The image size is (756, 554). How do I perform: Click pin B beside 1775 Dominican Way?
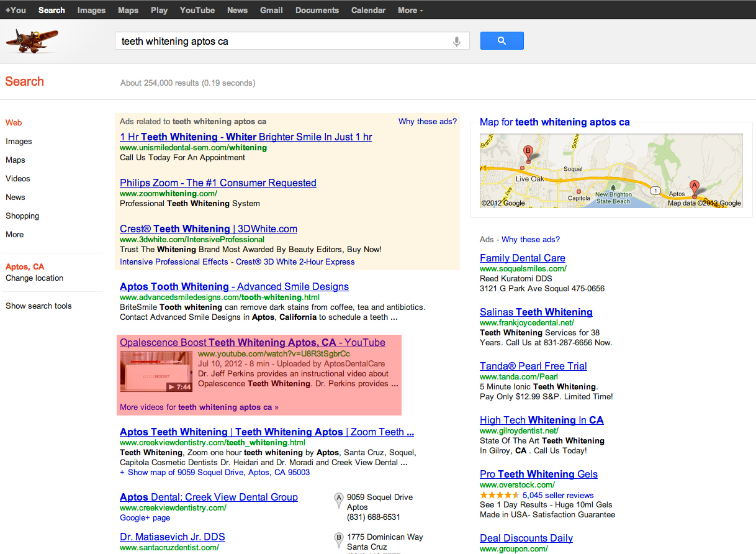[x=339, y=540]
